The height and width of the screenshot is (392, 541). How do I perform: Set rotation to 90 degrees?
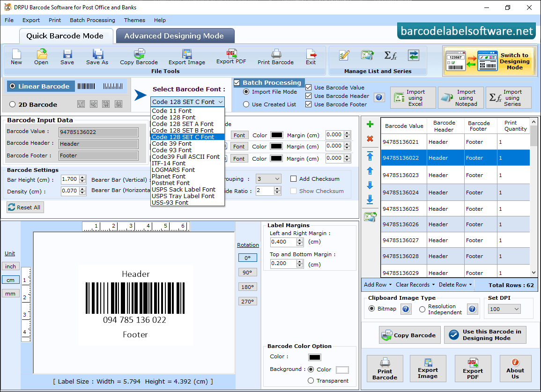pyautogui.click(x=247, y=272)
